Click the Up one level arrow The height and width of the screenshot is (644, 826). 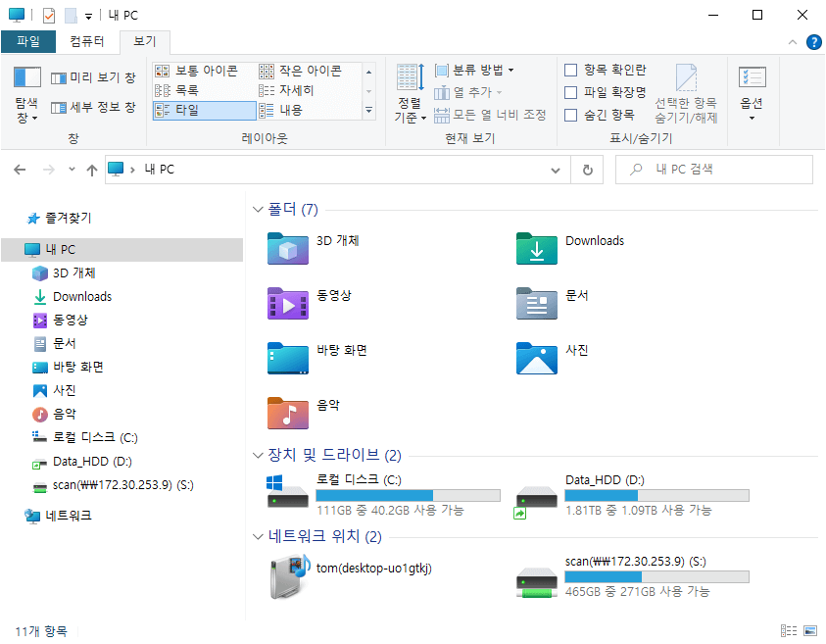92,170
